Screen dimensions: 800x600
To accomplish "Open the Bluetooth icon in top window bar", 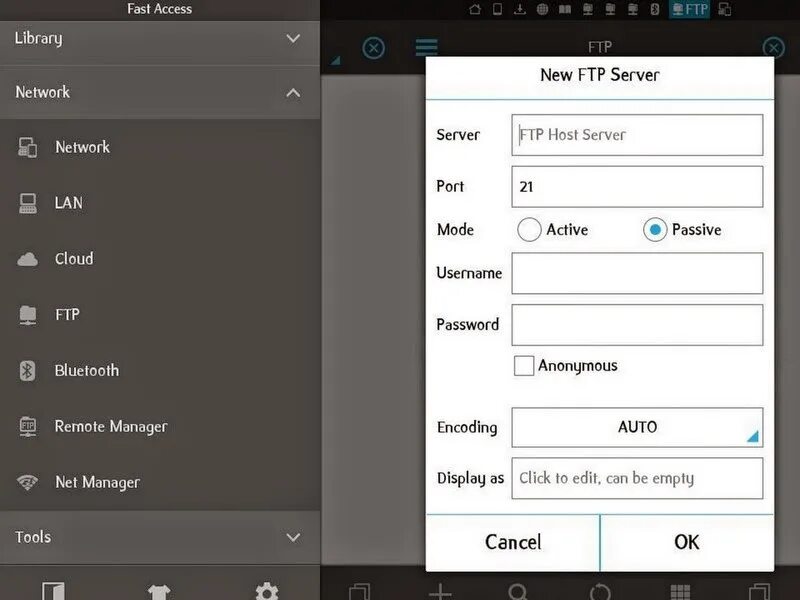I will tap(655, 9).
